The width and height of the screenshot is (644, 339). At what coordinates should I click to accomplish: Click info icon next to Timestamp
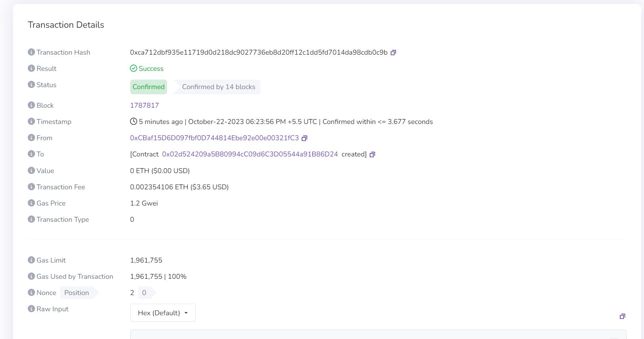coord(31,121)
